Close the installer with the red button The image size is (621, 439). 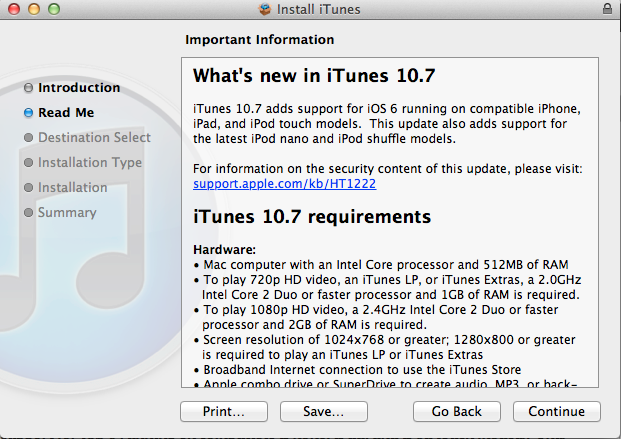(14, 9)
